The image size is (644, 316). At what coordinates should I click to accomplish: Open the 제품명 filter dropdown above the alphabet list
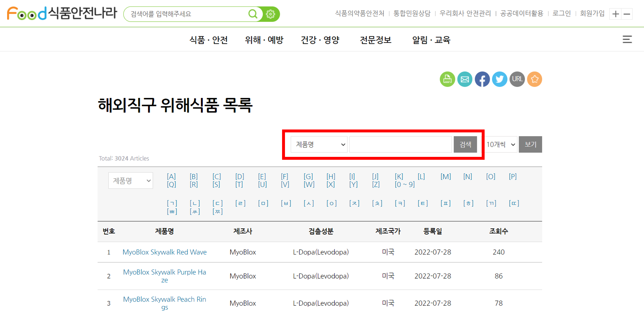(130, 180)
